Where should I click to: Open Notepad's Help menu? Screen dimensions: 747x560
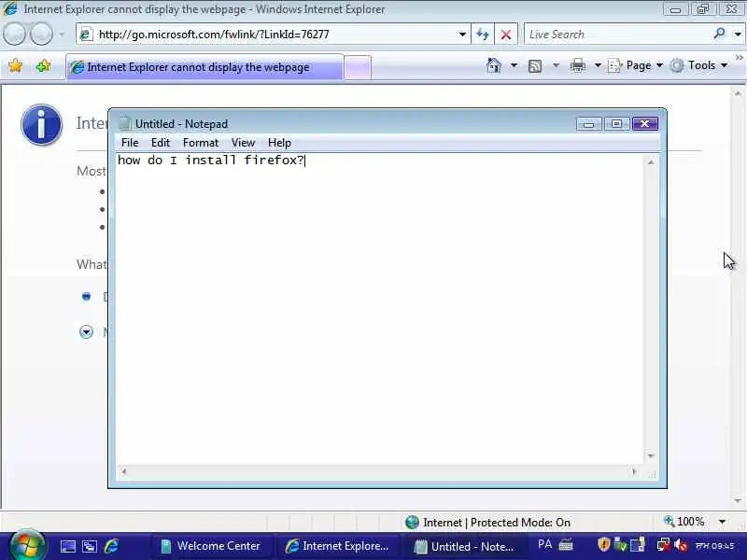click(279, 143)
